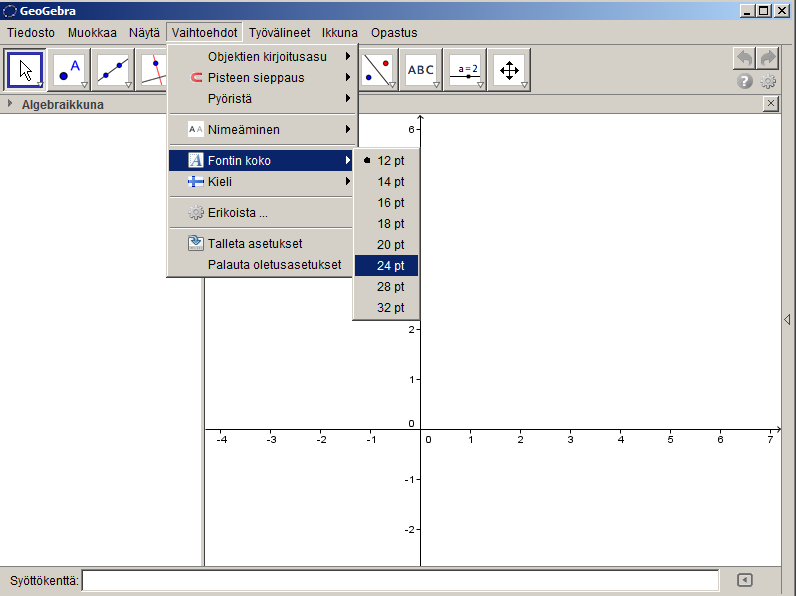
Task: Select 16 pt font size option
Action: 386,203
